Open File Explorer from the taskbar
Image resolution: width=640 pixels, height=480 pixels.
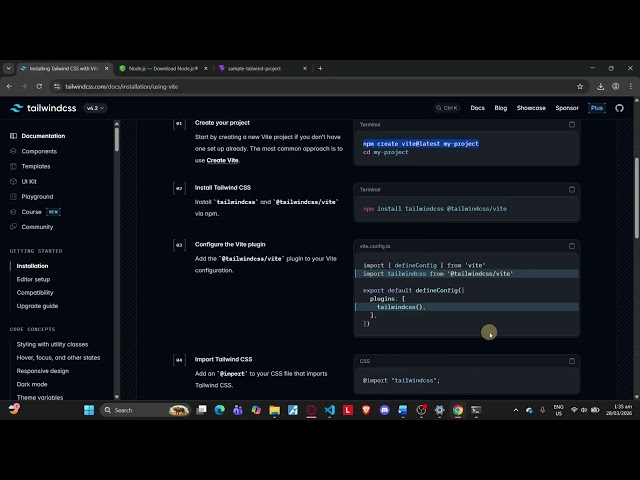click(275, 410)
